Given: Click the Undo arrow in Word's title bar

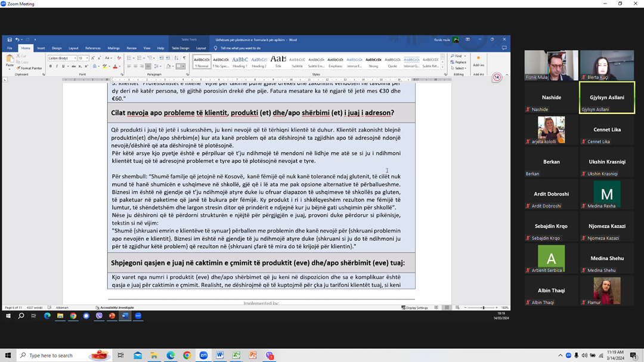Looking at the screenshot, I should pos(17,40).
